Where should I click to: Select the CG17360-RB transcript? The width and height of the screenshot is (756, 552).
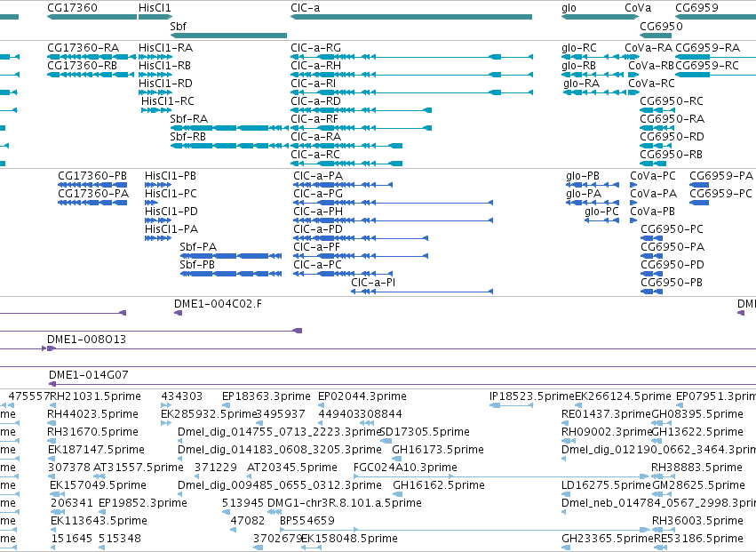click(x=91, y=75)
